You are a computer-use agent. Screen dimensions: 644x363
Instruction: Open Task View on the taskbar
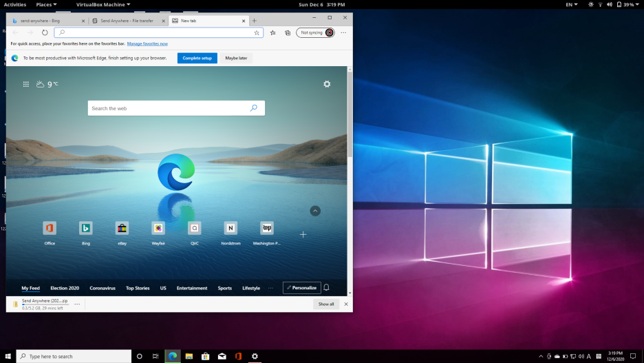pyautogui.click(x=155, y=356)
